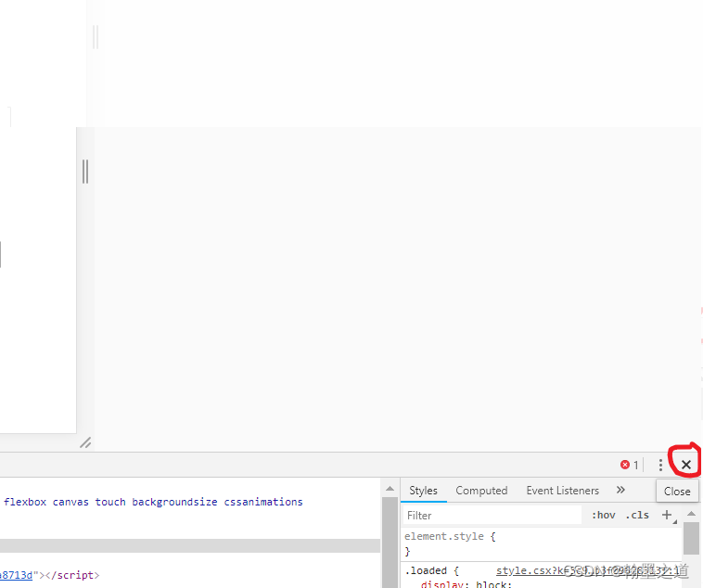Click the "backgroundsize" class text
703x588 pixels.
click(174, 502)
